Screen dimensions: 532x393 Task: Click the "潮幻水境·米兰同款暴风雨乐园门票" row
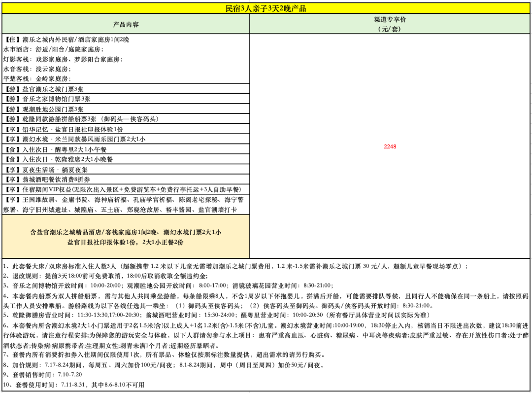point(126,139)
